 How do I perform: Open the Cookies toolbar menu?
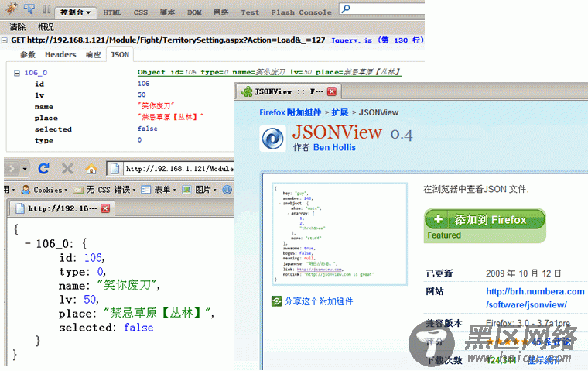click(44, 190)
